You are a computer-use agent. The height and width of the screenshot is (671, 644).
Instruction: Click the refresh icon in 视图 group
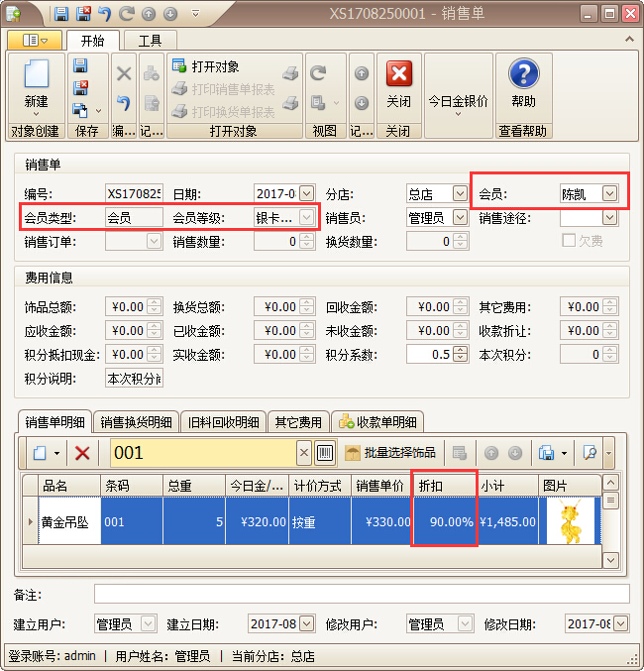click(x=318, y=73)
